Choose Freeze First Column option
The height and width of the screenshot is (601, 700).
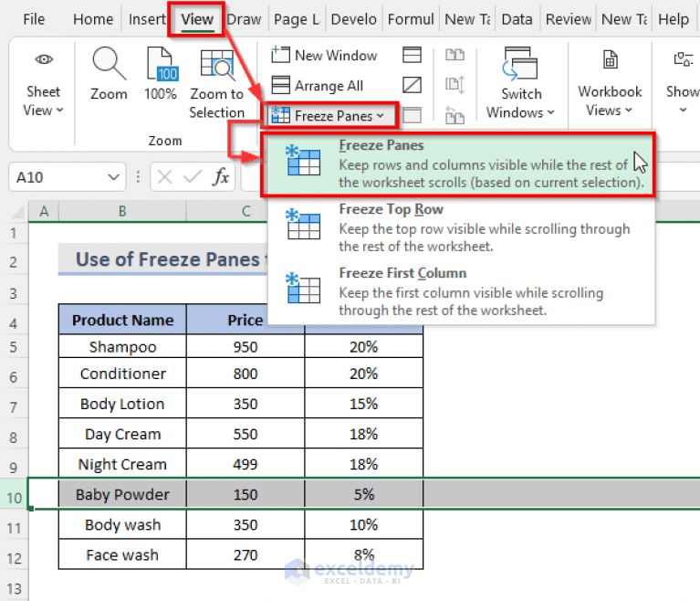[x=461, y=291]
